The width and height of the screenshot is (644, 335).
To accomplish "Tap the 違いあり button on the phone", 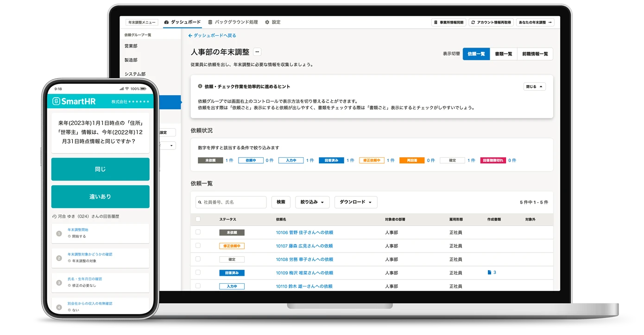I will 101,197.
